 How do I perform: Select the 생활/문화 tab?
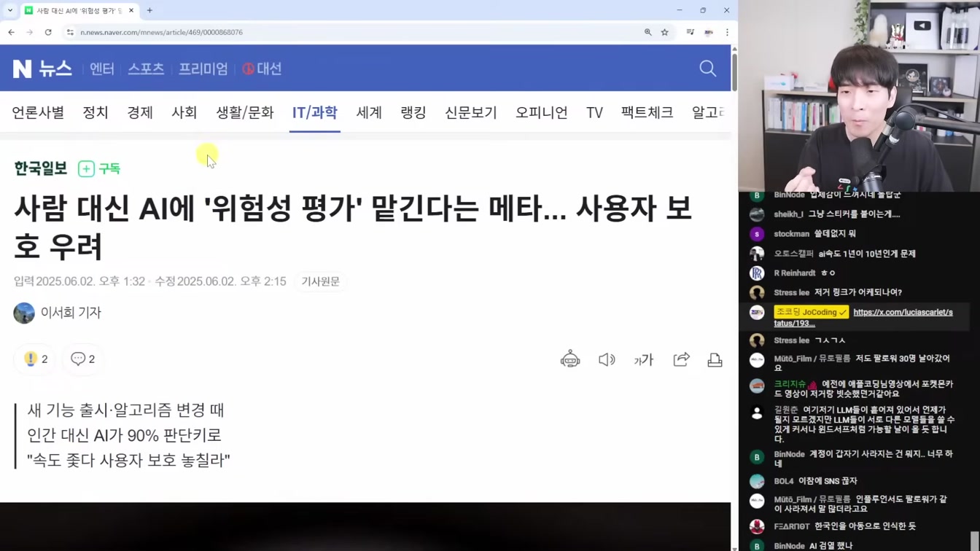click(x=244, y=112)
